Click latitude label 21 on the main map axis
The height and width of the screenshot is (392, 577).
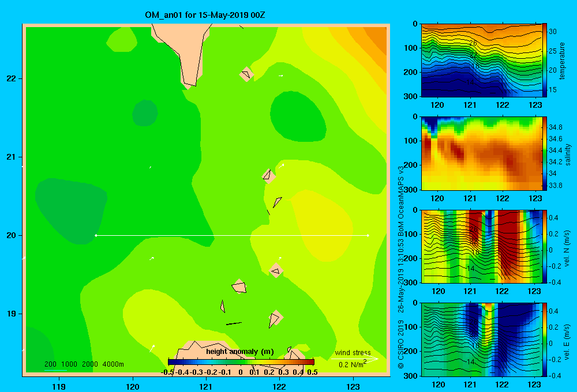12,157
